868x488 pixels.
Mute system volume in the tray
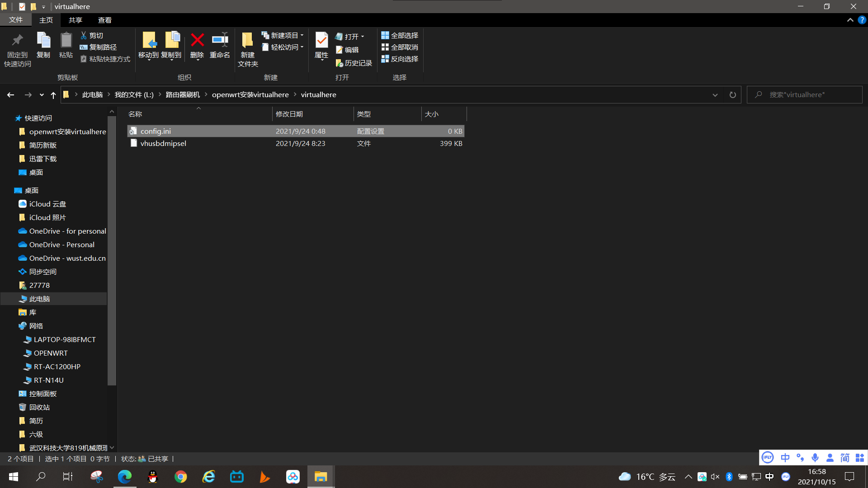(x=715, y=477)
